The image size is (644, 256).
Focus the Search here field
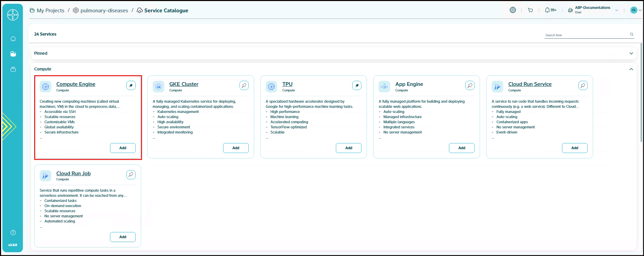pos(586,35)
